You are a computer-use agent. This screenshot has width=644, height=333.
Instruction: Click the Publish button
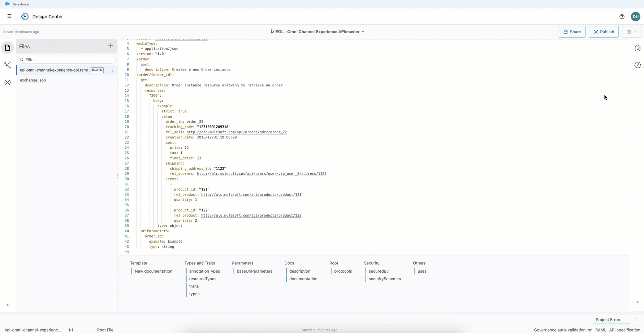[603, 32]
